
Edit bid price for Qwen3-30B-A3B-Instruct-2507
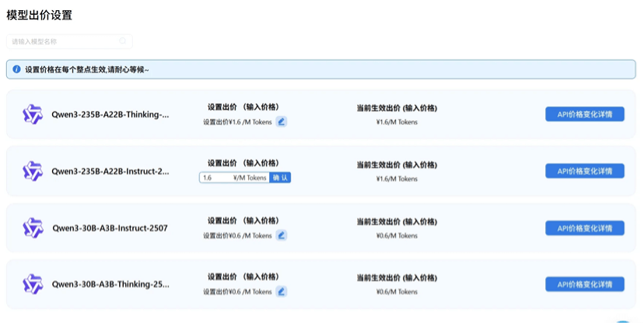click(x=282, y=235)
